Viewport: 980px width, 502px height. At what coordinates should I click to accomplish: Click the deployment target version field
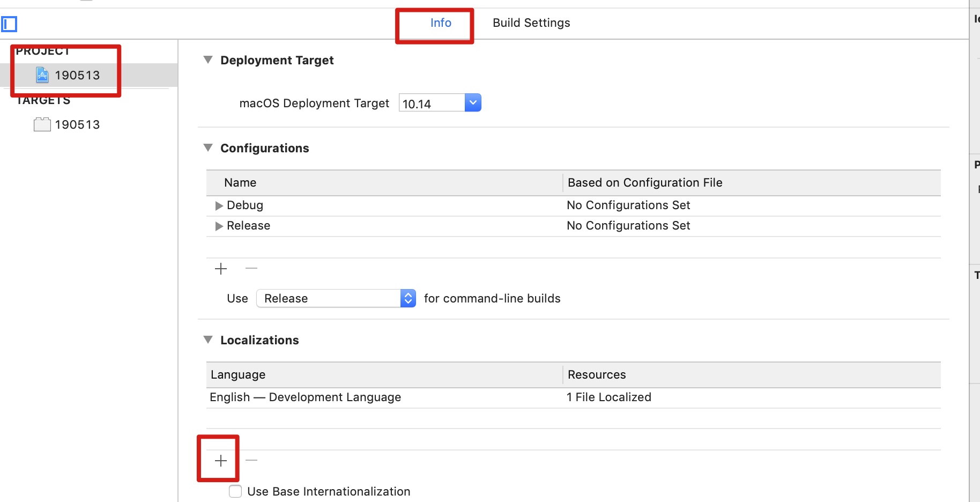pyautogui.click(x=432, y=104)
